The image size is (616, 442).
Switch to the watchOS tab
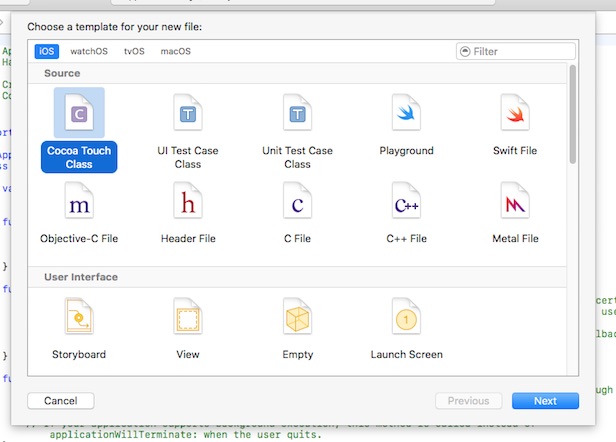pos(89,51)
